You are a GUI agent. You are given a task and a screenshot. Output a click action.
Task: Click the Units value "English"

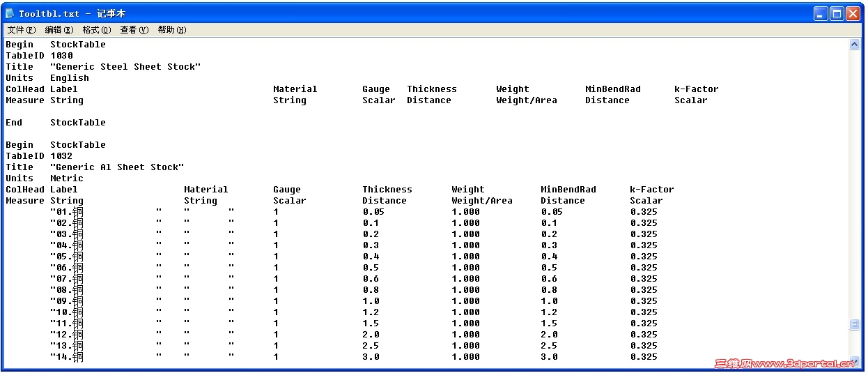(70, 78)
